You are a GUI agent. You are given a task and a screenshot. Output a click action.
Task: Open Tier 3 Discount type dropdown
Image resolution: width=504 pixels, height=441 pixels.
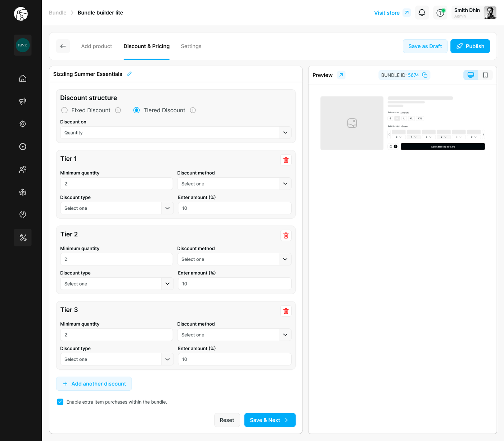click(x=117, y=359)
